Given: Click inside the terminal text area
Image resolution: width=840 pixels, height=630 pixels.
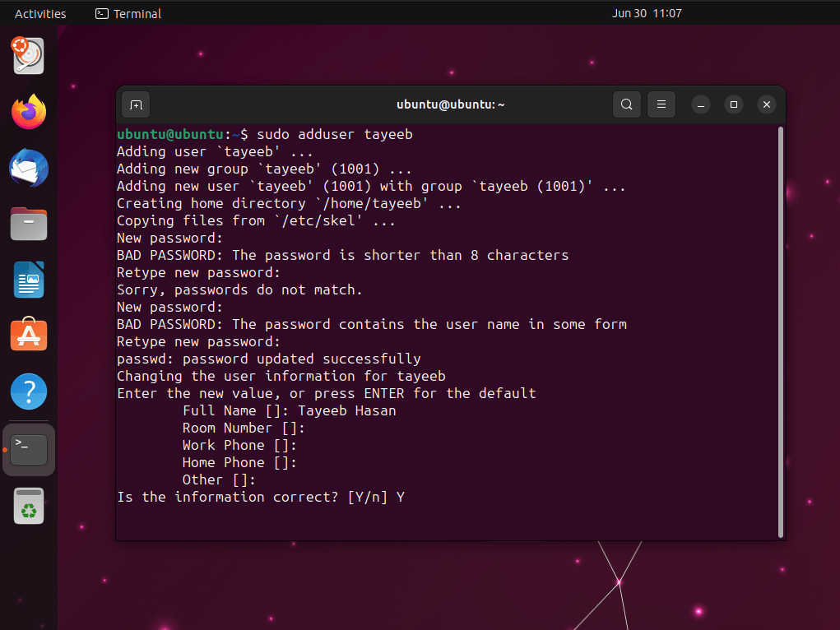Looking at the screenshot, I should (x=444, y=329).
